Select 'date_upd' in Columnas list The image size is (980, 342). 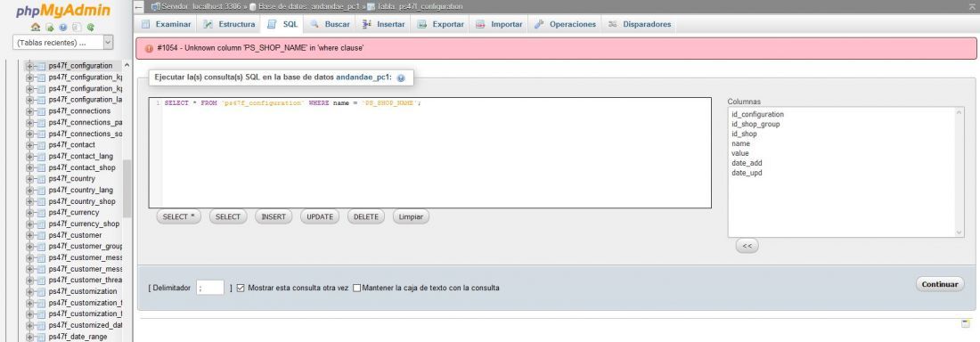pos(747,173)
